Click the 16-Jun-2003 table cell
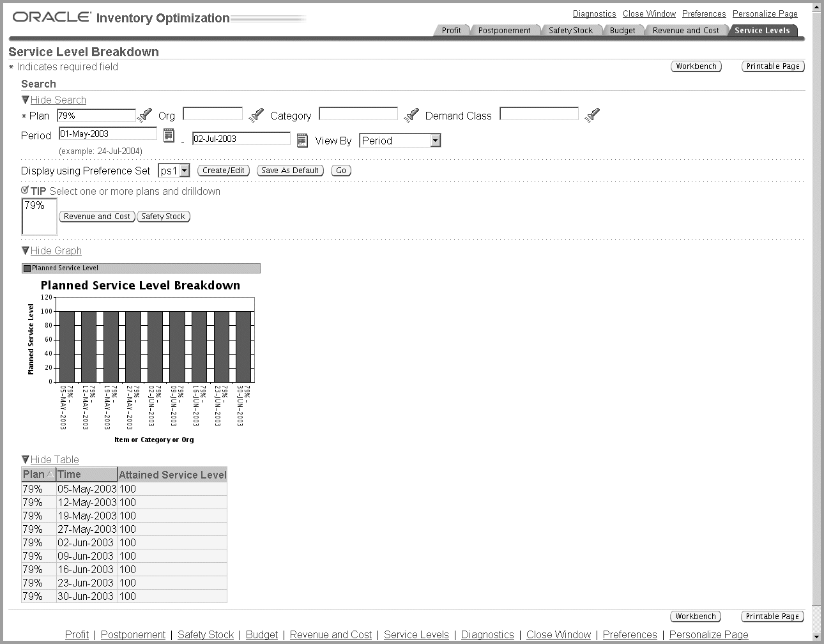The width and height of the screenshot is (824, 644). tap(87, 569)
